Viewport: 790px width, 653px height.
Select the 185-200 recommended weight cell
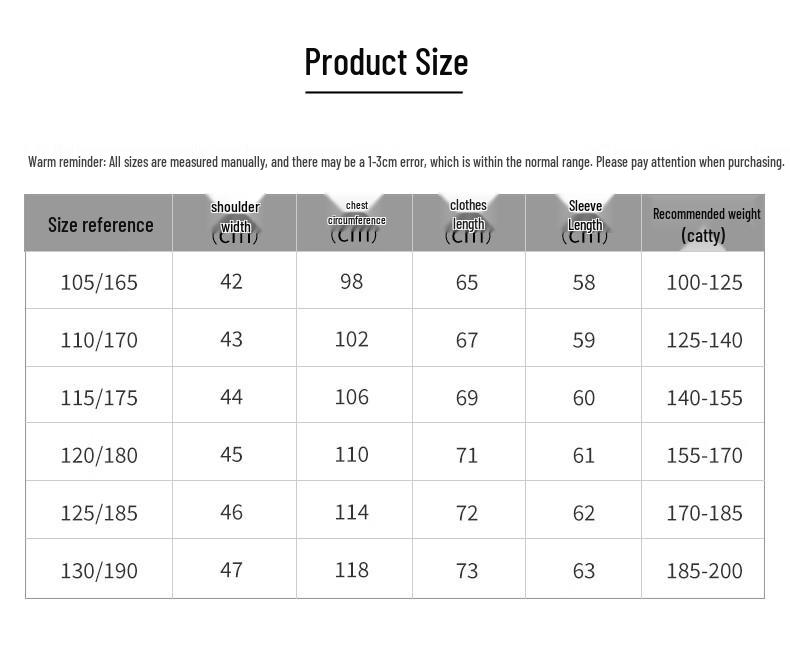pyautogui.click(x=704, y=571)
